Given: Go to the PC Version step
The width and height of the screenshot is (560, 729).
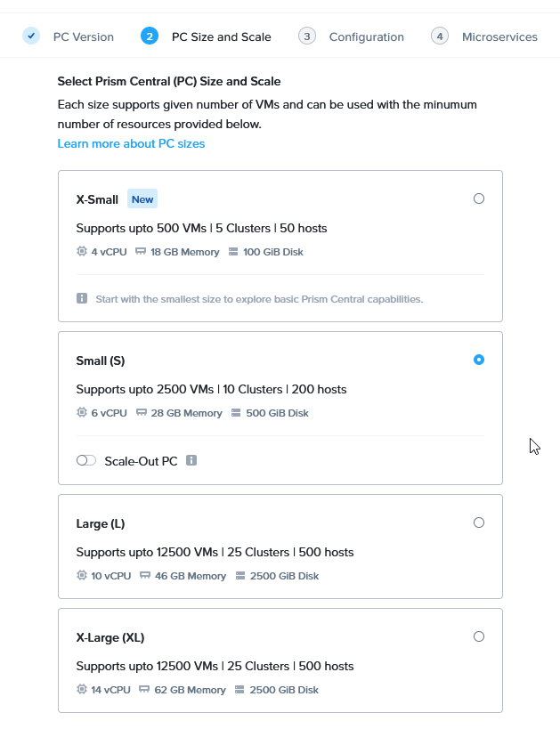Looking at the screenshot, I should (83, 36).
